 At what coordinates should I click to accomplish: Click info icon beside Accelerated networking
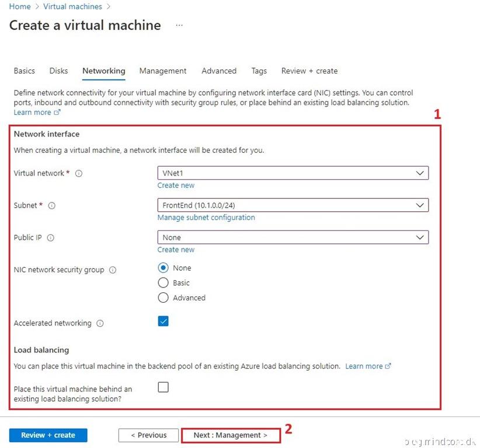pos(100,323)
